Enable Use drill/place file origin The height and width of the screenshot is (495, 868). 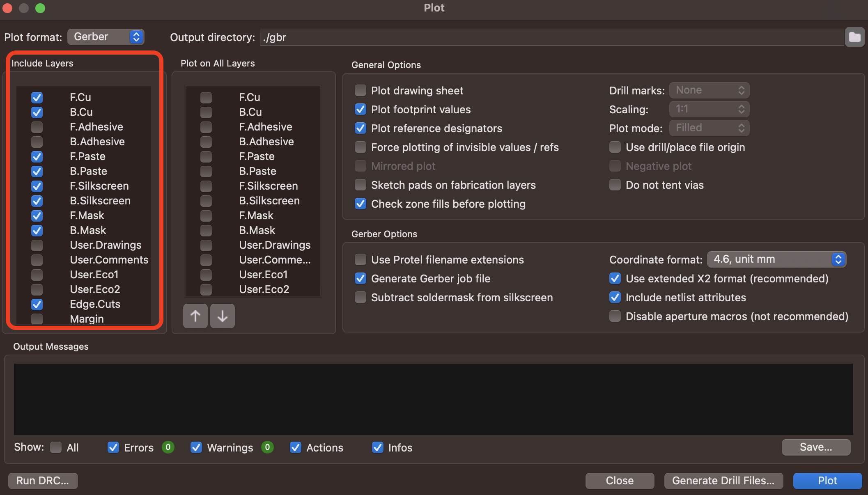coord(615,147)
